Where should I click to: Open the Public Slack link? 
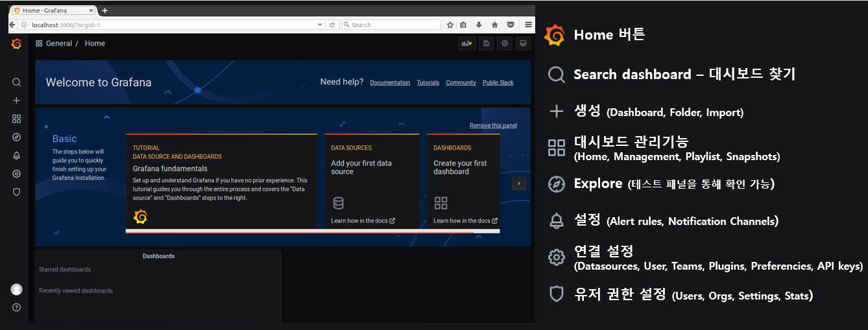pyautogui.click(x=498, y=83)
